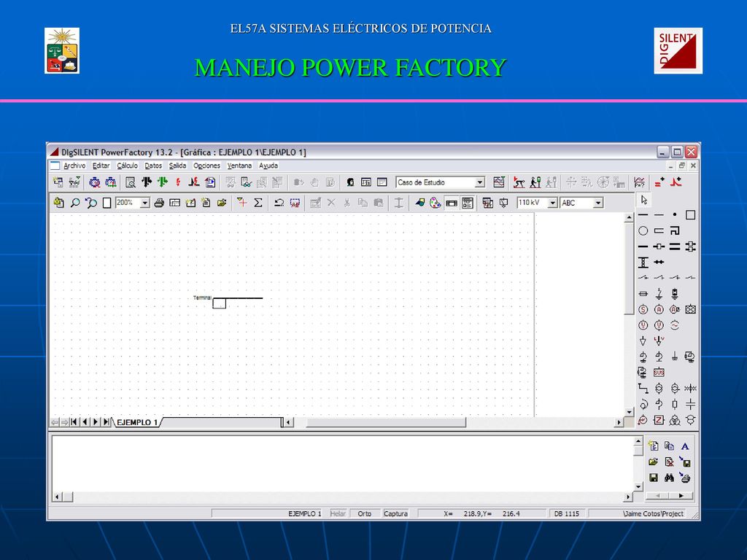Go to the first graphic page tab

(x=74, y=422)
